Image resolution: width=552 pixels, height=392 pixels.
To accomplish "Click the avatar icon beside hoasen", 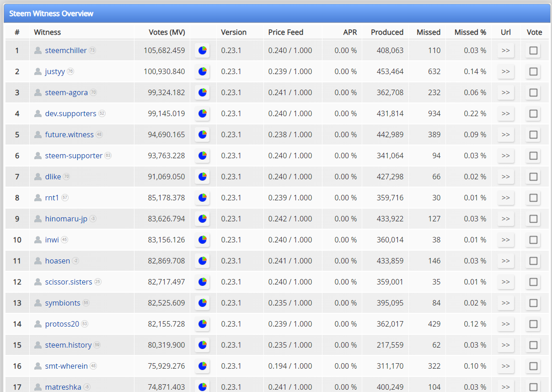I will 38,261.
